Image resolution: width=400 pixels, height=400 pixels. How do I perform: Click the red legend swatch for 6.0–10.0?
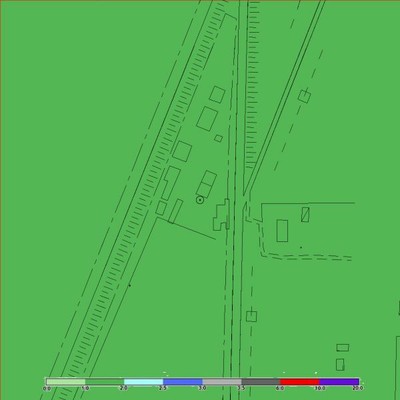300,382
